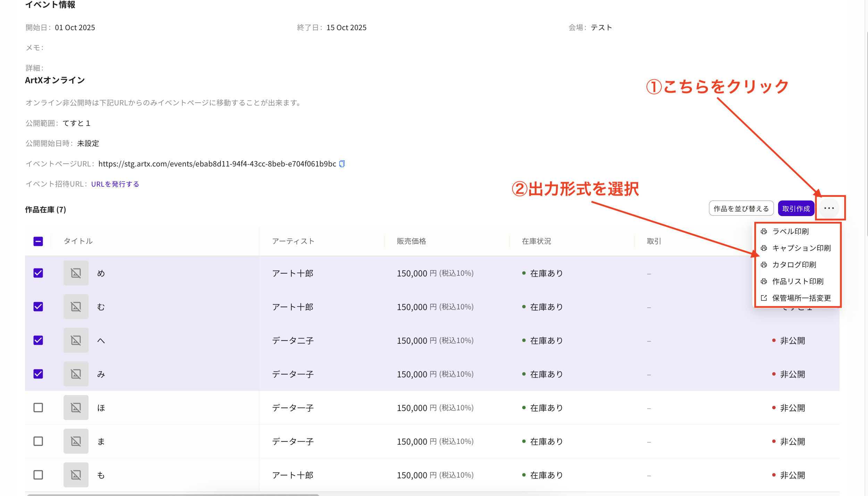This screenshot has height=496, width=868.
Task: Click the no-image icon in row ほ
Action: (76, 408)
